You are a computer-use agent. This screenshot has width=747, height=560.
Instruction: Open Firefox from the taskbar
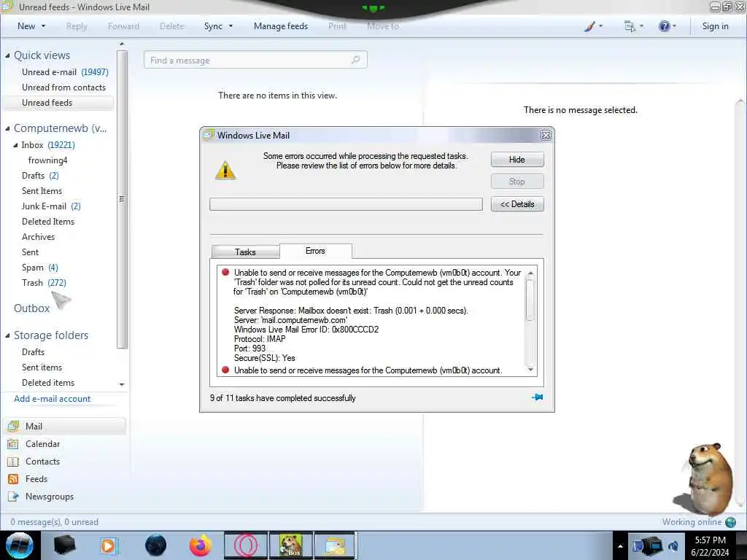200,545
